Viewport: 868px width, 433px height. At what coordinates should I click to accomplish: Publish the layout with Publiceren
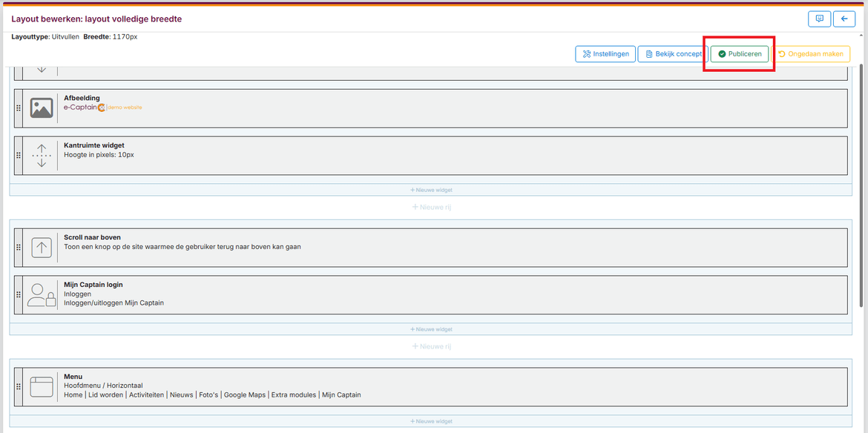(x=739, y=54)
